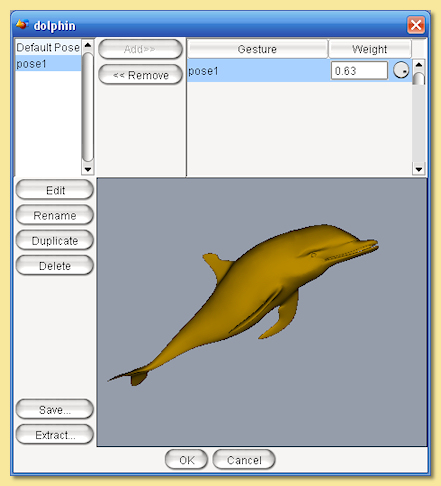
Task: Confirm with the OK button
Action: click(186, 460)
